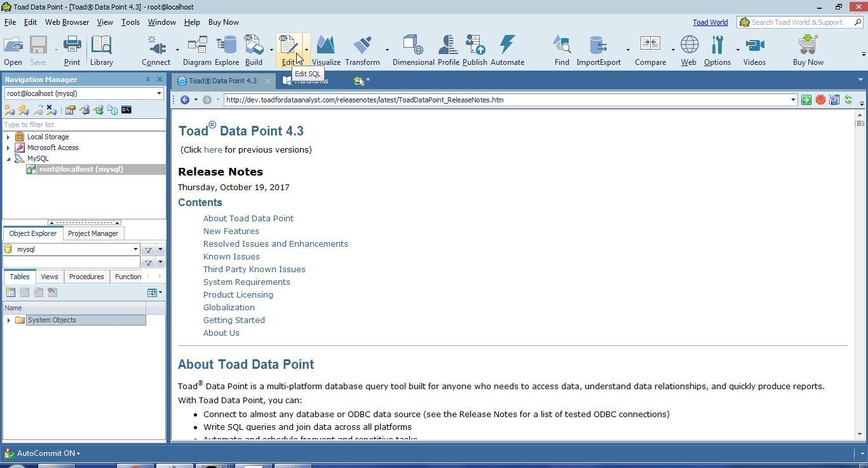Click the Name column header

point(74,308)
